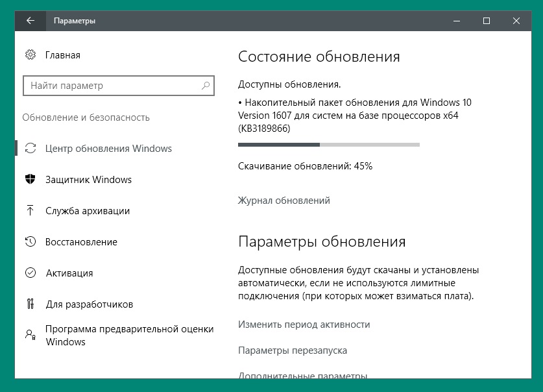Click the gear icon beside Главная
This screenshot has width=543, height=392.
(30, 55)
